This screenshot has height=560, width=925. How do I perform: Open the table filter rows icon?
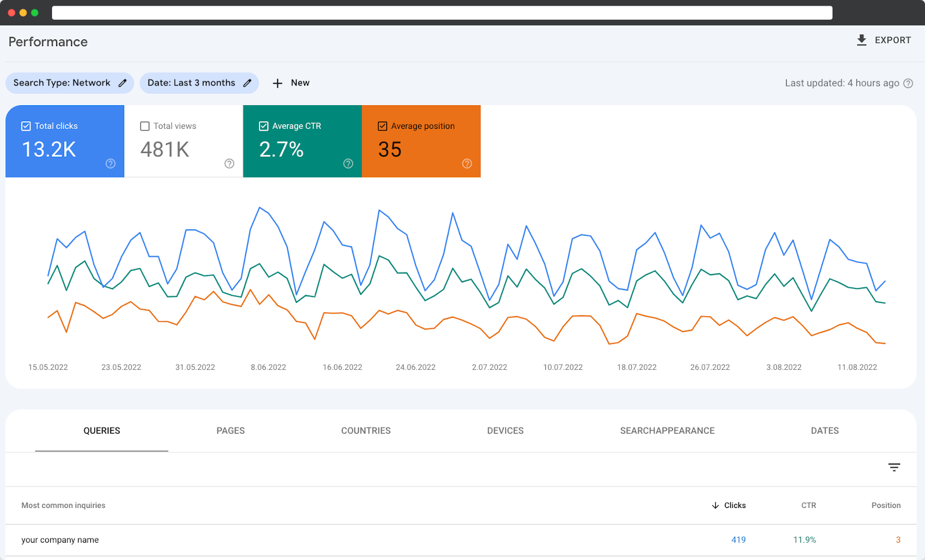click(894, 467)
